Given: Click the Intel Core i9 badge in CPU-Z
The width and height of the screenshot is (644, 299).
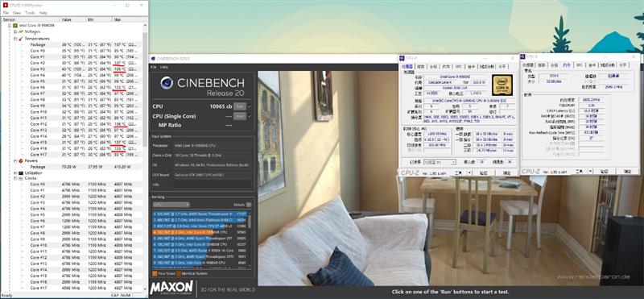Looking at the screenshot, I should [x=502, y=85].
